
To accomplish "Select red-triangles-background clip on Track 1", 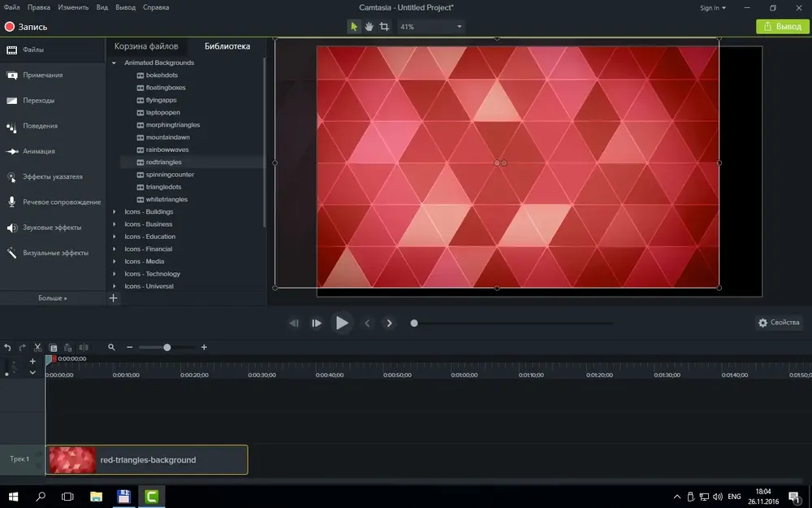I will tap(146, 460).
